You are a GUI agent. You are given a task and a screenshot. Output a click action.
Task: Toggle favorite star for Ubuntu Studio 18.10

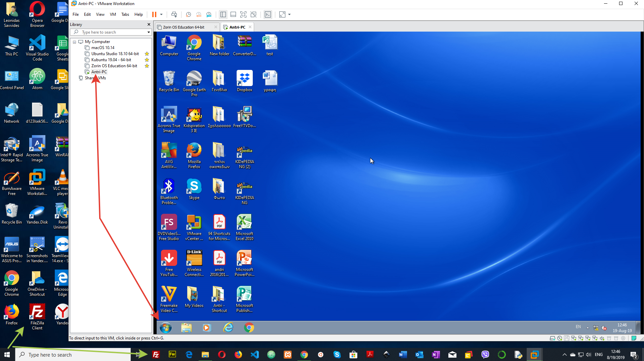tap(147, 54)
